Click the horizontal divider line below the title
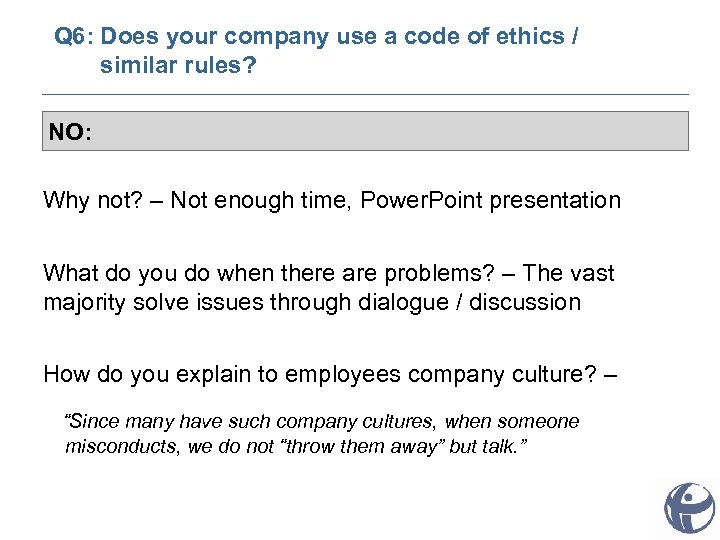This screenshot has height=540, width=720. (365, 95)
